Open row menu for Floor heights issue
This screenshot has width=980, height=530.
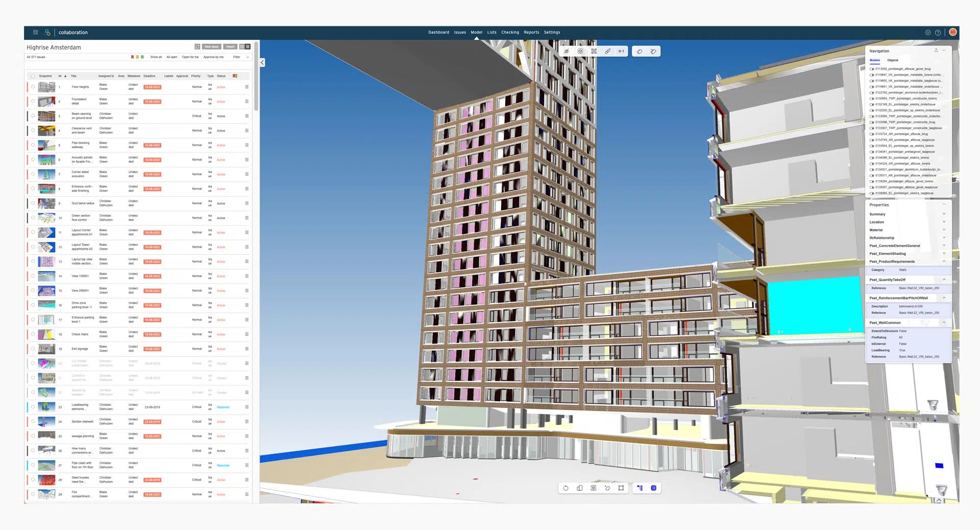tap(247, 87)
